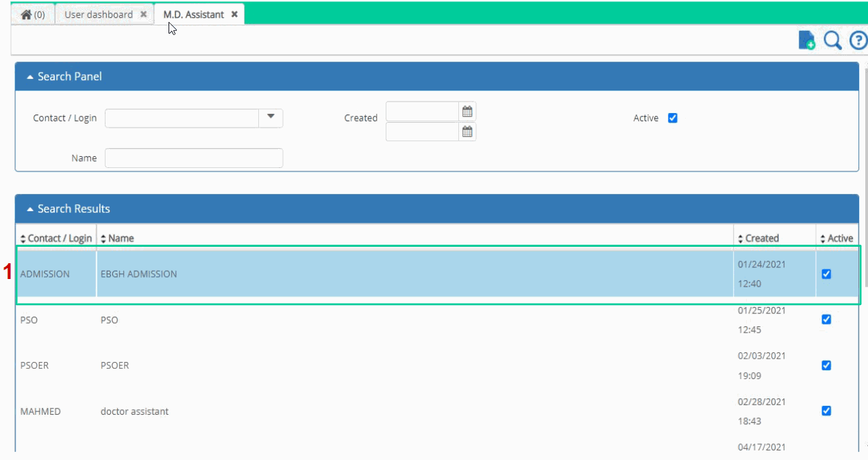Untick the Active checkbox in Search Panel
This screenshot has width=868, height=460.
673,118
